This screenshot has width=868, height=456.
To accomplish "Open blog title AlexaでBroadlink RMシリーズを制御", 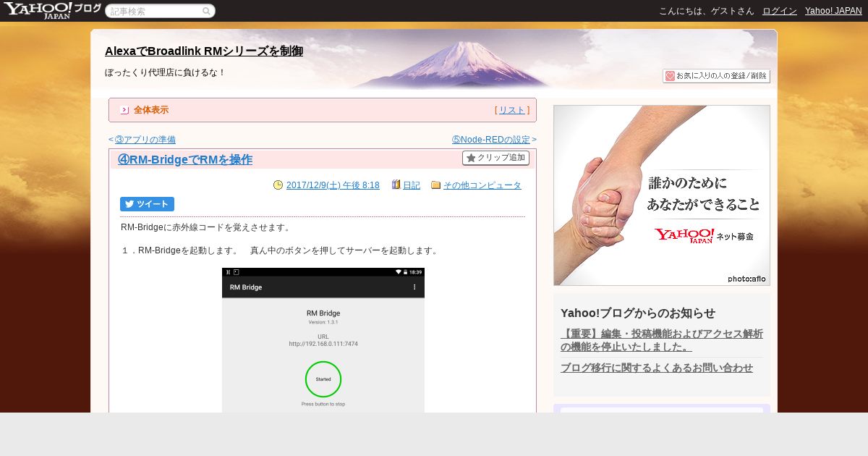I will 204,51.
